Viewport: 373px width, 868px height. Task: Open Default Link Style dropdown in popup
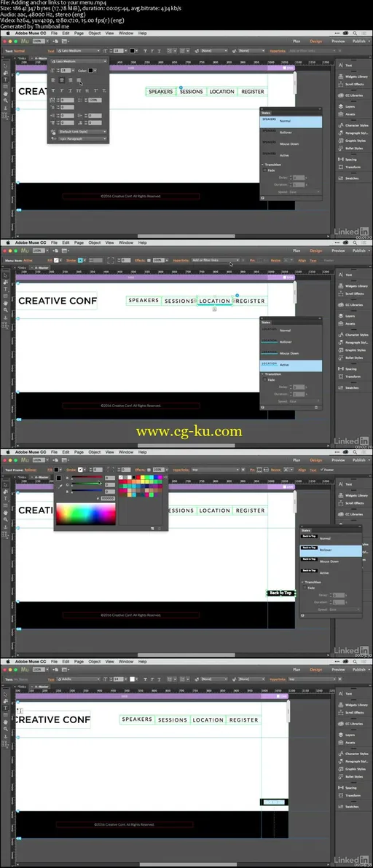(83, 132)
